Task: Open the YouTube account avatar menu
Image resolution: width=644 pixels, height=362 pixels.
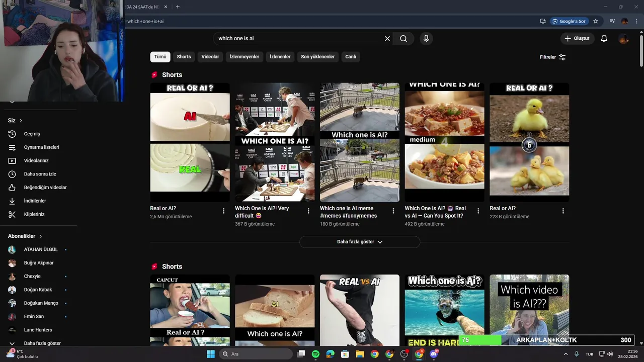Action: pyautogui.click(x=623, y=39)
